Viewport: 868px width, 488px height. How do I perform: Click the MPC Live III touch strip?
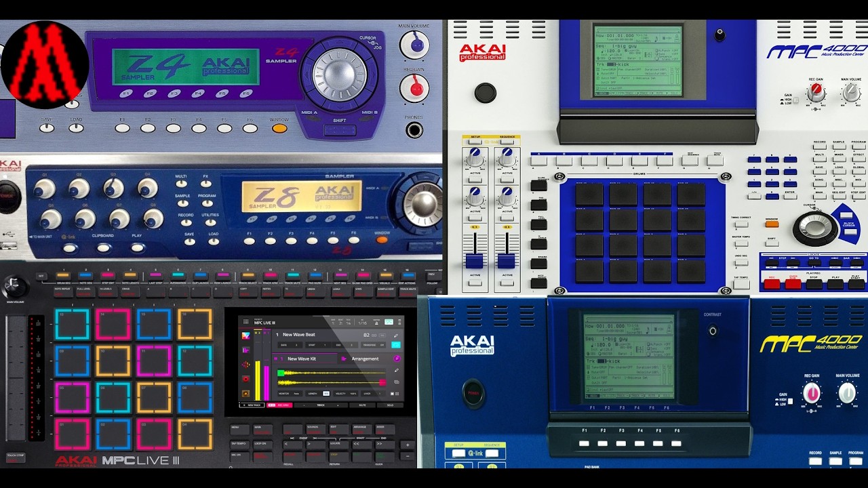[x=15, y=380]
